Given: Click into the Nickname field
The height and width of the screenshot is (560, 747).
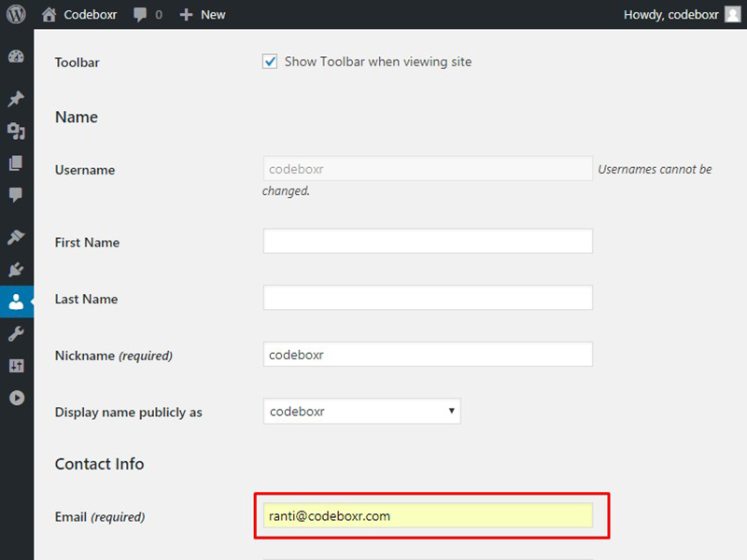Looking at the screenshot, I should [428, 355].
